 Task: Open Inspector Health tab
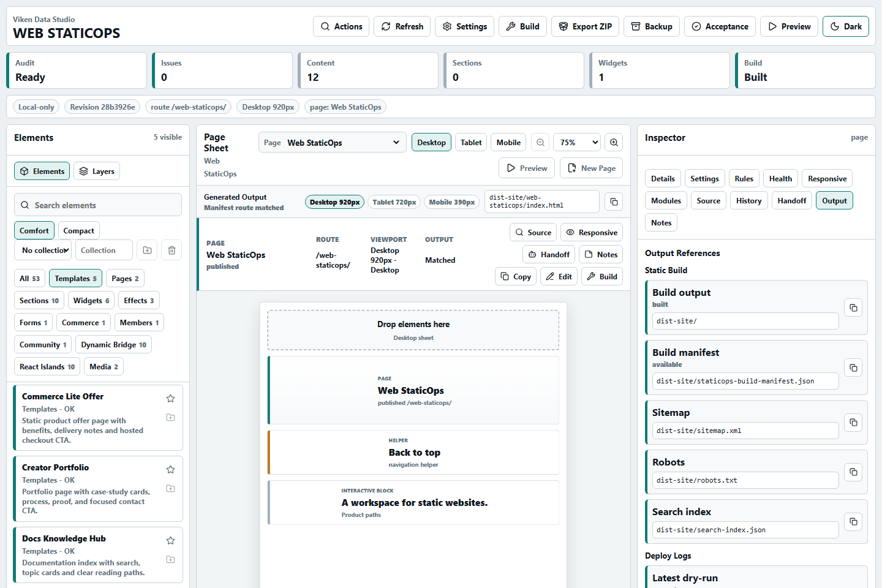pyautogui.click(x=780, y=179)
